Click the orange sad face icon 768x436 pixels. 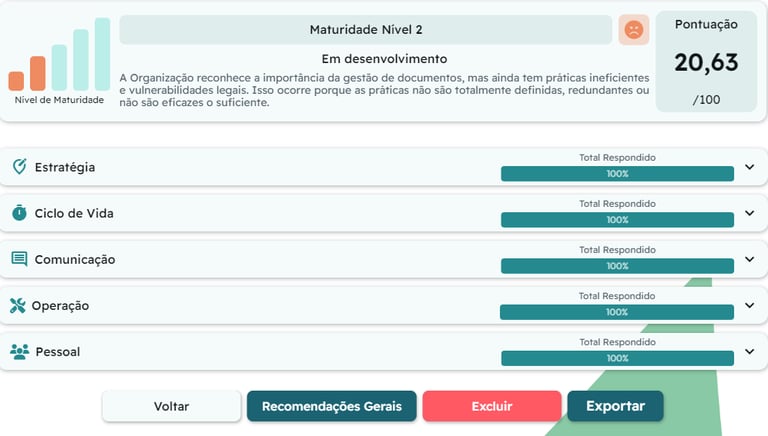634,30
